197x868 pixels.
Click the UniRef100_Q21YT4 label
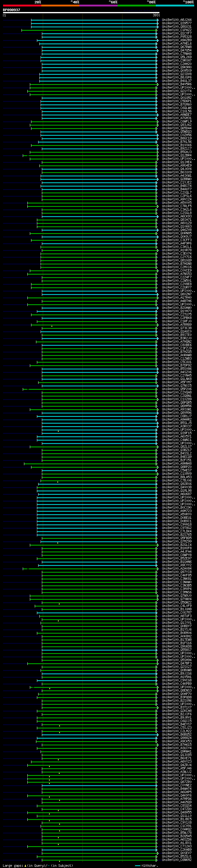pyautogui.click(x=177, y=91)
